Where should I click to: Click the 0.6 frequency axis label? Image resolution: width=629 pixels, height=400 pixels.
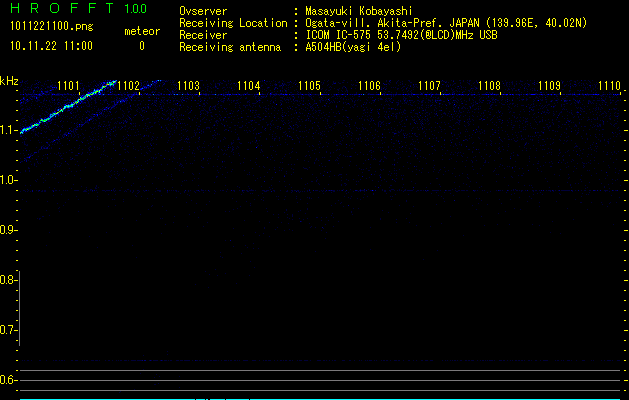coord(7,380)
